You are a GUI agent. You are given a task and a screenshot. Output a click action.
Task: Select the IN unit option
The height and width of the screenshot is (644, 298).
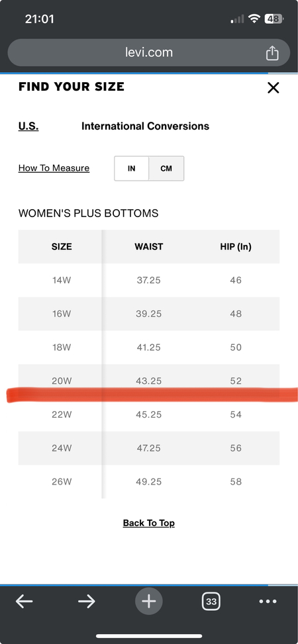coord(132,168)
